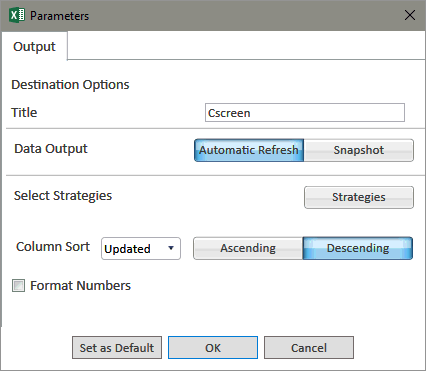Click the Excel icon in title bar
This screenshot has height=371, width=426.
[x=17, y=15]
